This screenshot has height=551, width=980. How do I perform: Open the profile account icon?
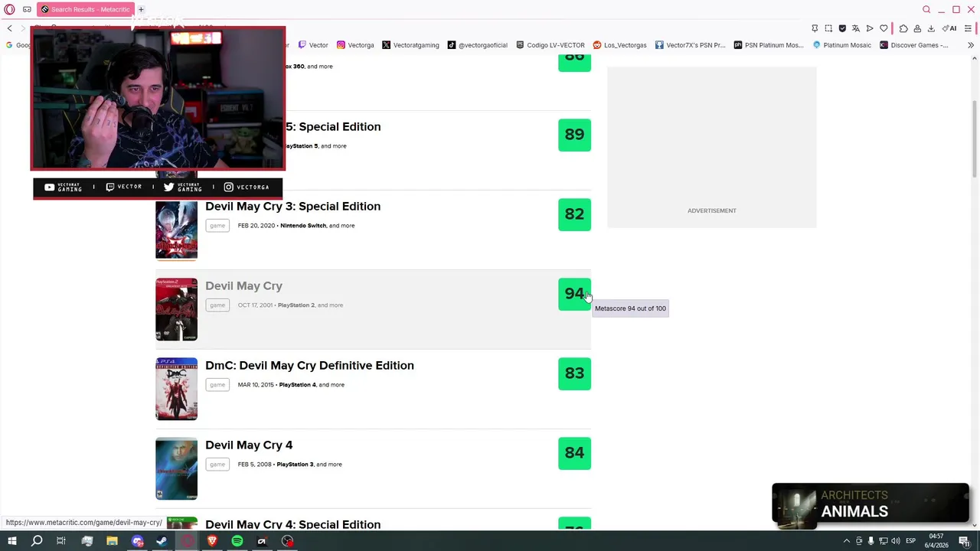click(917, 28)
